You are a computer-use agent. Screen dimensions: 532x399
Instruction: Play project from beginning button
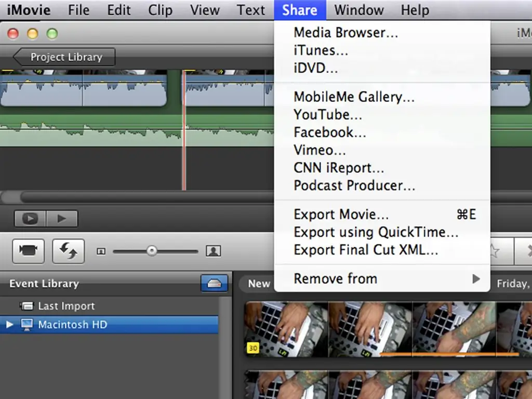click(x=62, y=219)
